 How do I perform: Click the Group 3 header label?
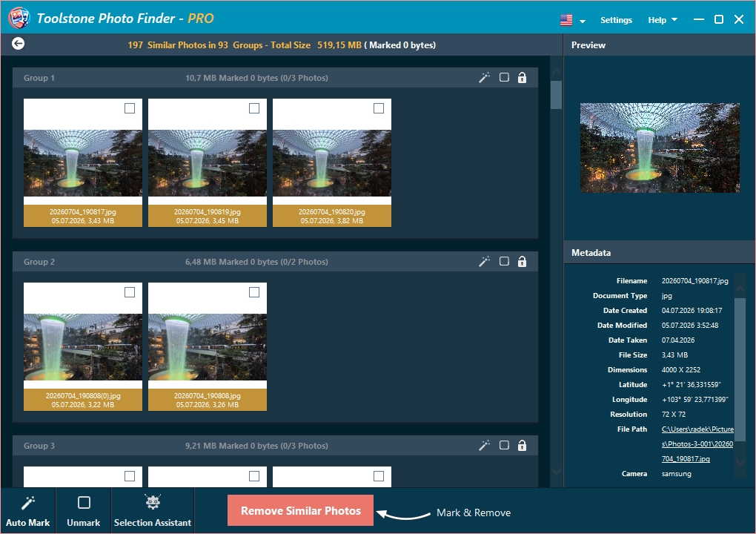[x=39, y=445]
